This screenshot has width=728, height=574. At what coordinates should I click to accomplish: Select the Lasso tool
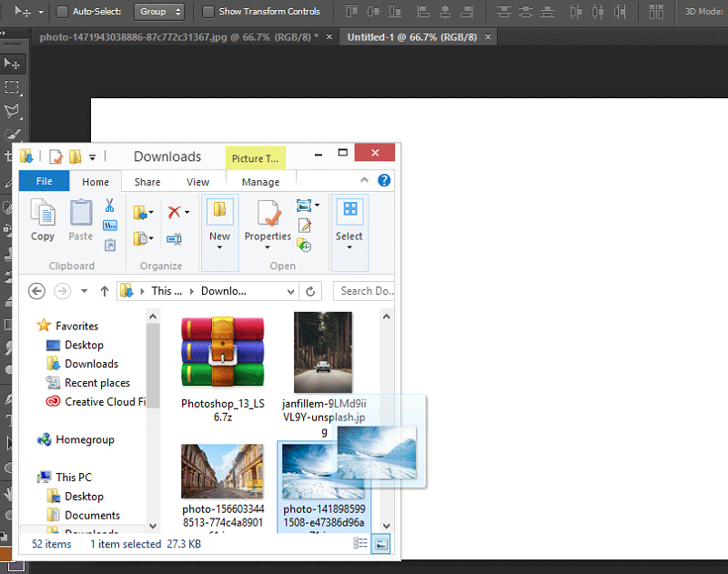13,111
